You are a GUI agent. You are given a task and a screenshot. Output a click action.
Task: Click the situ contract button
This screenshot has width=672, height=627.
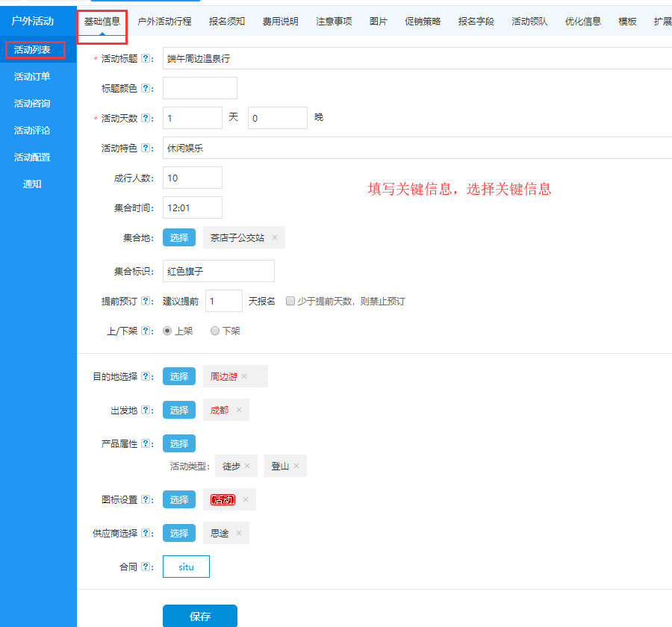(186, 567)
